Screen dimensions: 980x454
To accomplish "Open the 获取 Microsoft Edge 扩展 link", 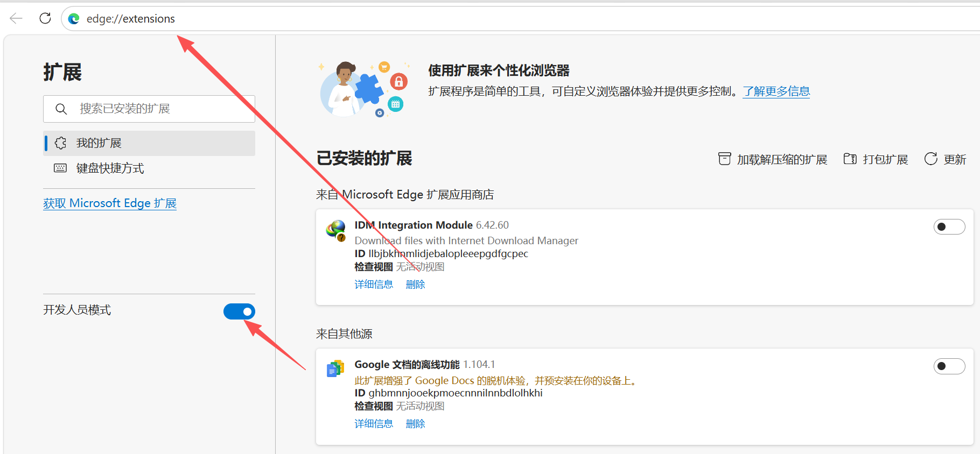I will coord(110,203).
